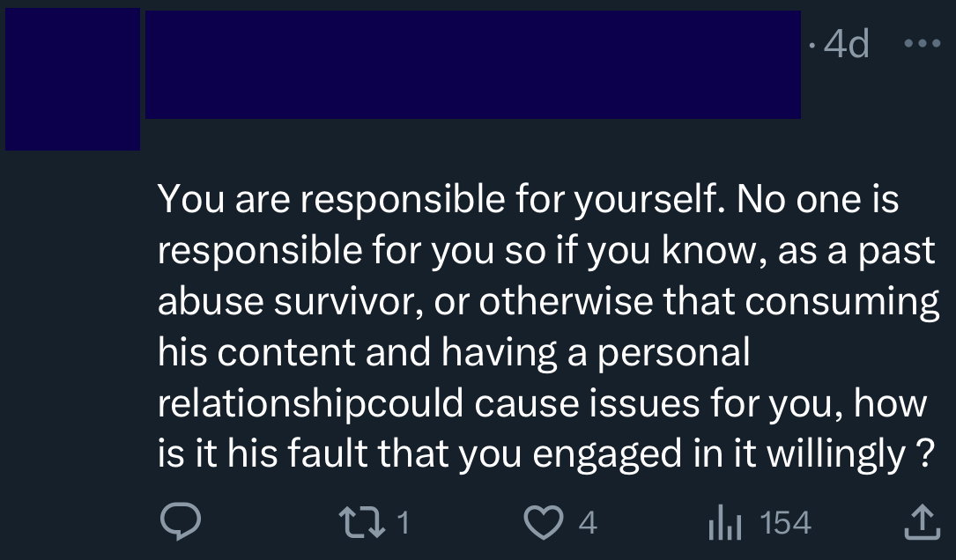This screenshot has width=956, height=560.
Task: Click the word 'personal' in the tweet
Action: coord(673,353)
